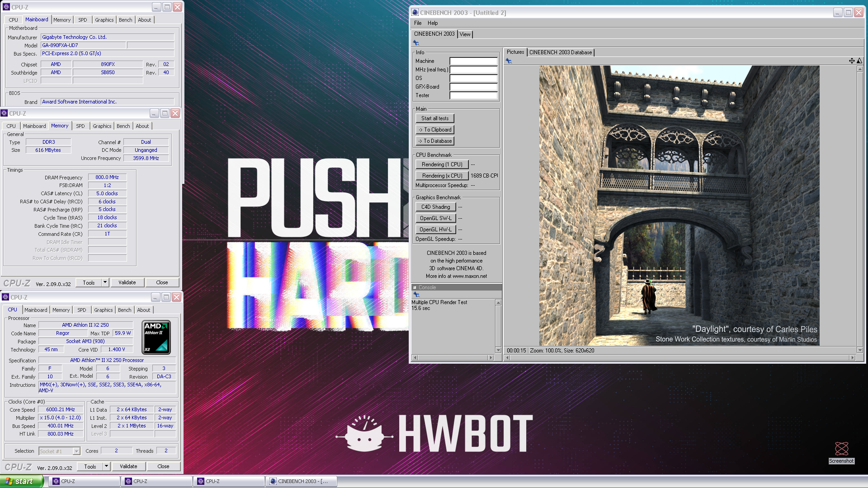Click the picture panel horizontal scrollbar right arrow
This screenshot has height=488, width=868.
click(x=853, y=357)
